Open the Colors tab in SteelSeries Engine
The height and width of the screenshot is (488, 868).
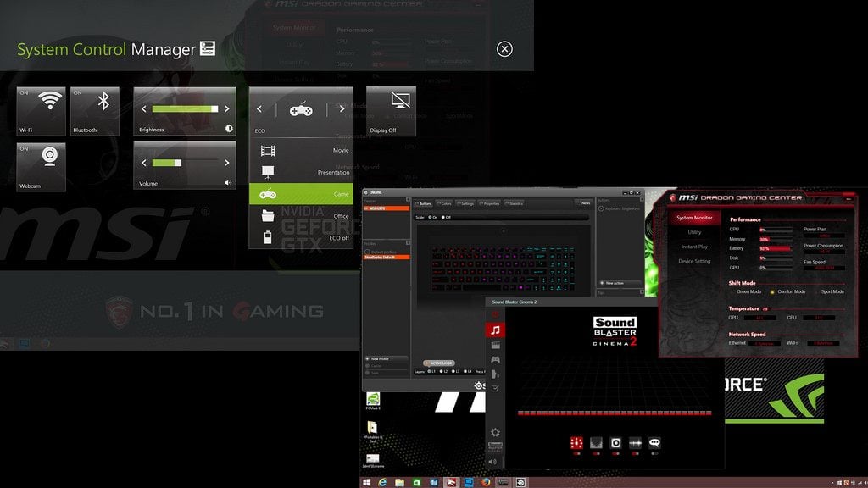point(444,203)
